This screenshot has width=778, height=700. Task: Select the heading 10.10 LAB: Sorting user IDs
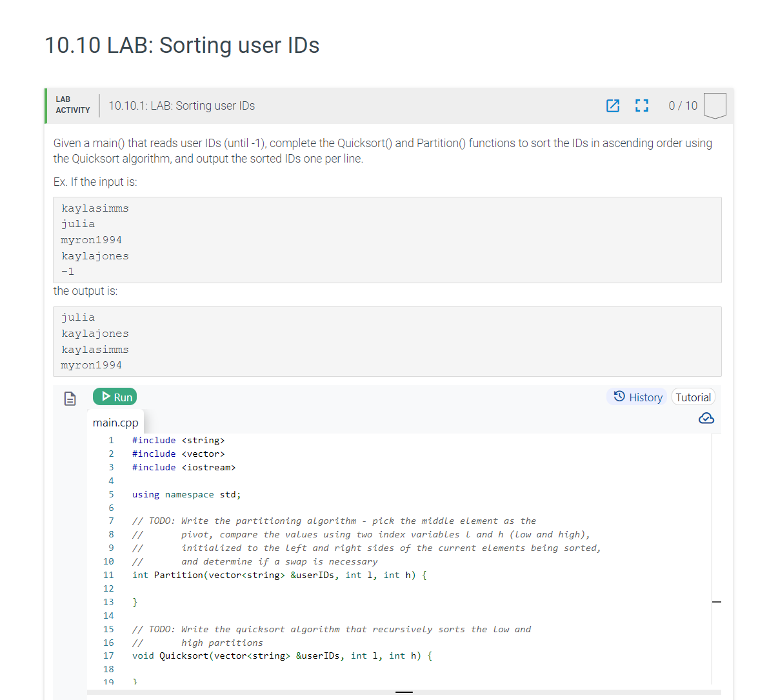[x=181, y=45]
